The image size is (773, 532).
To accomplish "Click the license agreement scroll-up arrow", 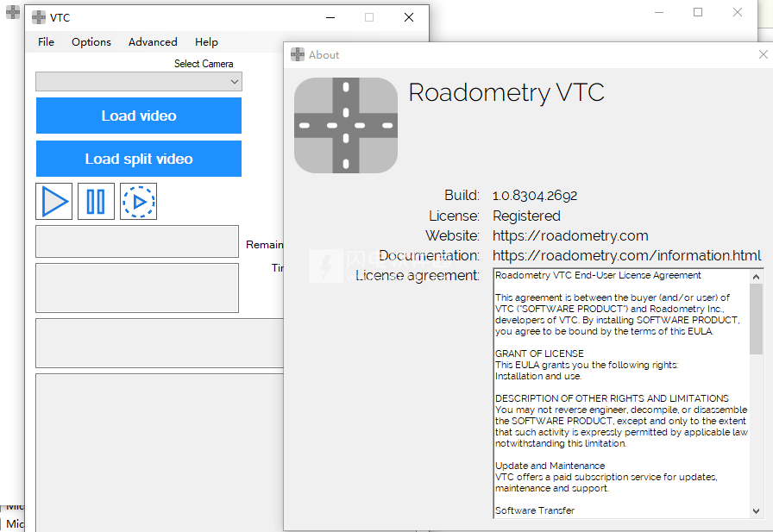I will [x=756, y=277].
